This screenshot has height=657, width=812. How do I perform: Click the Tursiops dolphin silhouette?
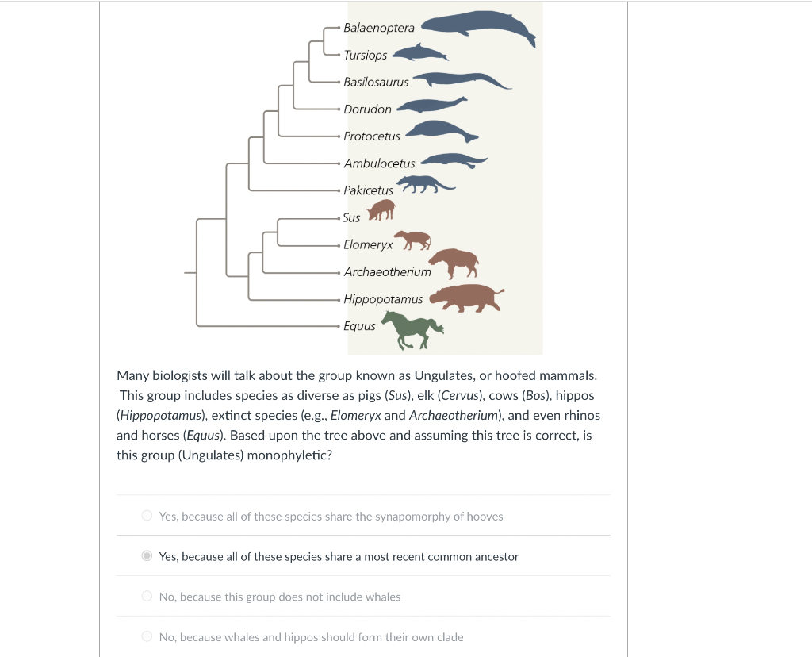419,52
